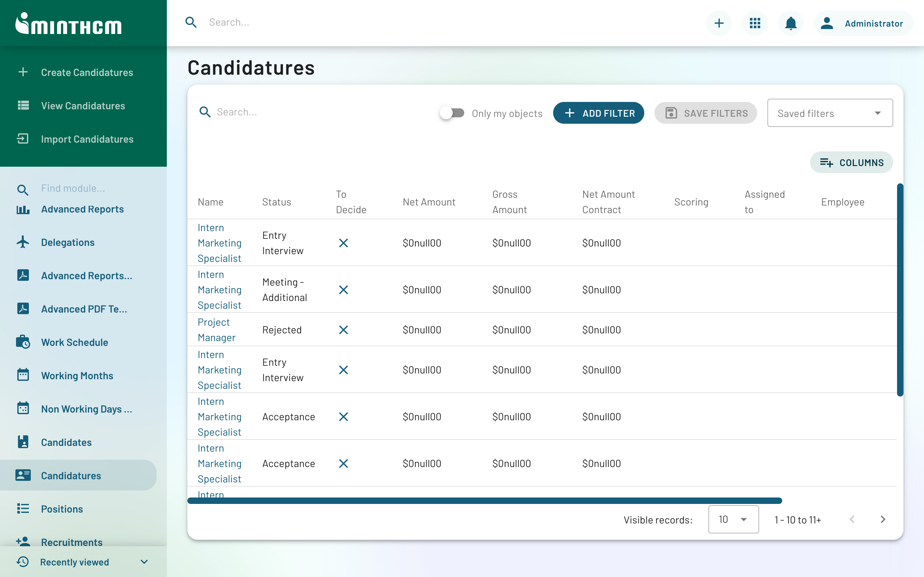Click the quick create plus icon
924x577 pixels.
(x=719, y=23)
